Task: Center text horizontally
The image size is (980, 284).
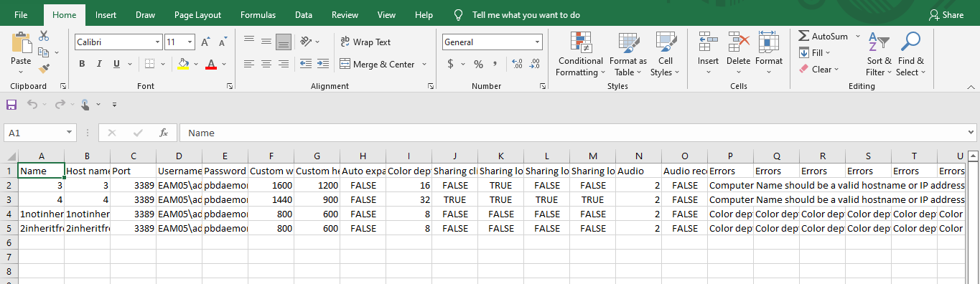Action: click(266, 64)
